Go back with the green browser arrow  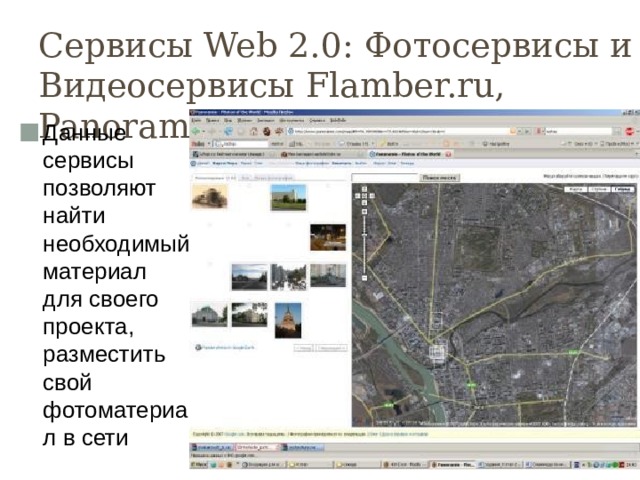tap(196, 131)
